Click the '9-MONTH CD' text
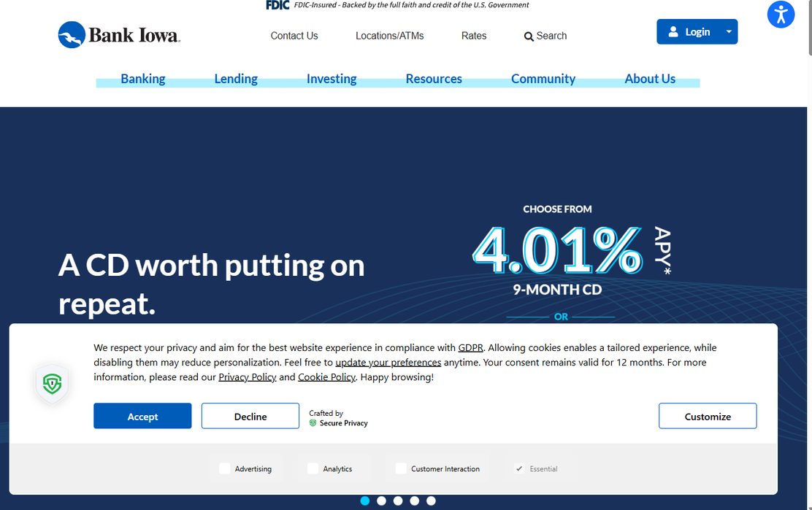812x510 pixels. pos(557,290)
